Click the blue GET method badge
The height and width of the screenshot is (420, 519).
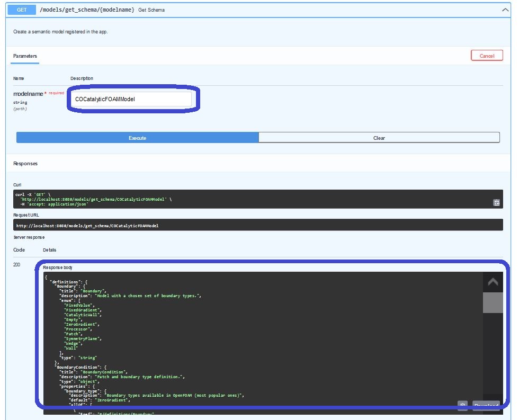(x=22, y=10)
